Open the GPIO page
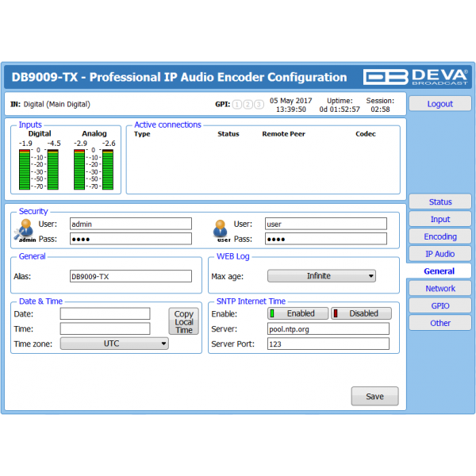Viewport: 476px width, 476px height. tap(440, 305)
